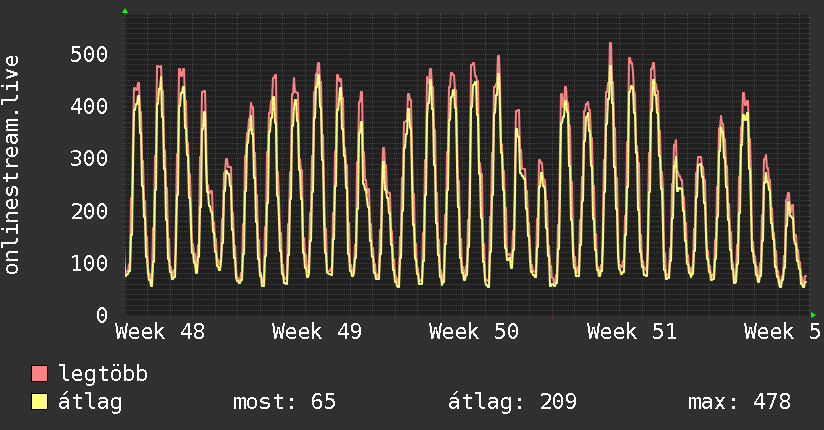This screenshot has height=430, width=824.
Task: Click the 'átlag: 209' statistic
Action: coord(512,402)
